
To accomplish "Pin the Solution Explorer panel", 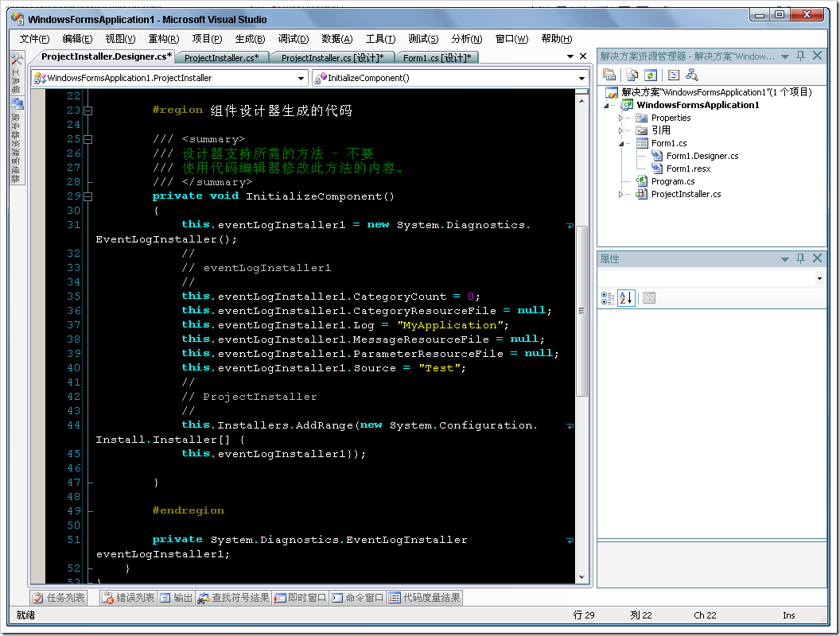I will click(801, 56).
